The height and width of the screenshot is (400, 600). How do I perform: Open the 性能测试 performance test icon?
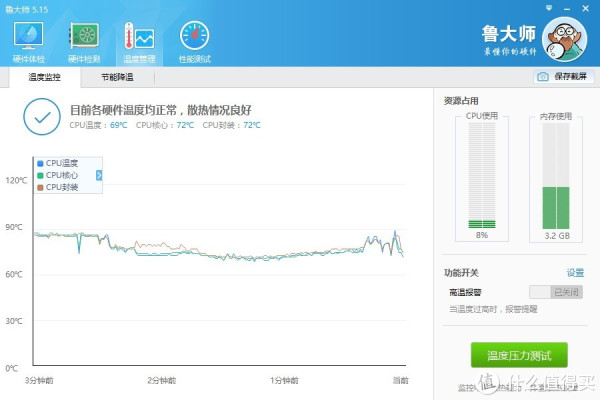point(194,40)
